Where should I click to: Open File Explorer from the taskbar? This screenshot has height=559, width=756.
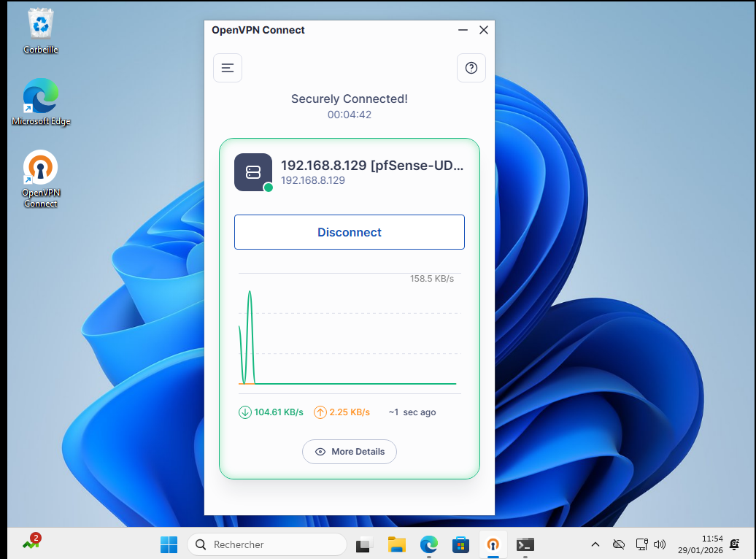tap(396, 544)
